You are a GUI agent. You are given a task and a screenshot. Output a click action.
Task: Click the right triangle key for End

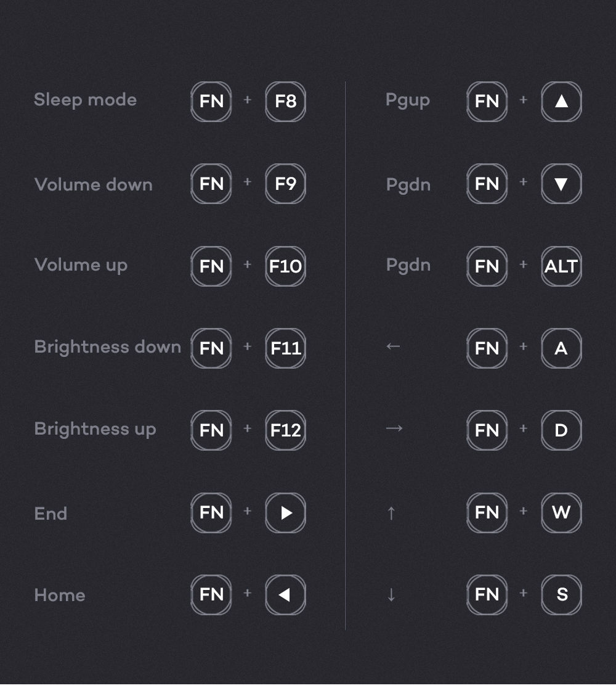point(285,513)
